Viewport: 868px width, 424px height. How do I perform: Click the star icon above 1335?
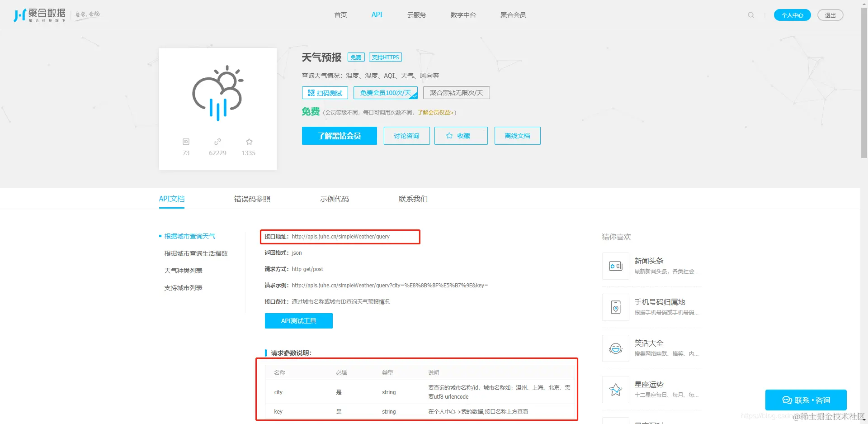(x=249, y=142)
